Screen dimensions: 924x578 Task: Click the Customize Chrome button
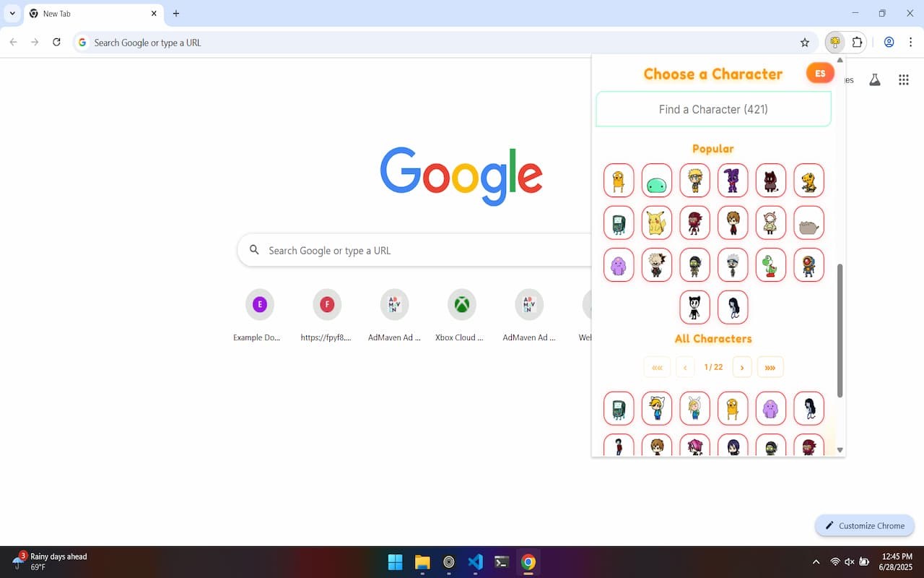tap(865, 525)
